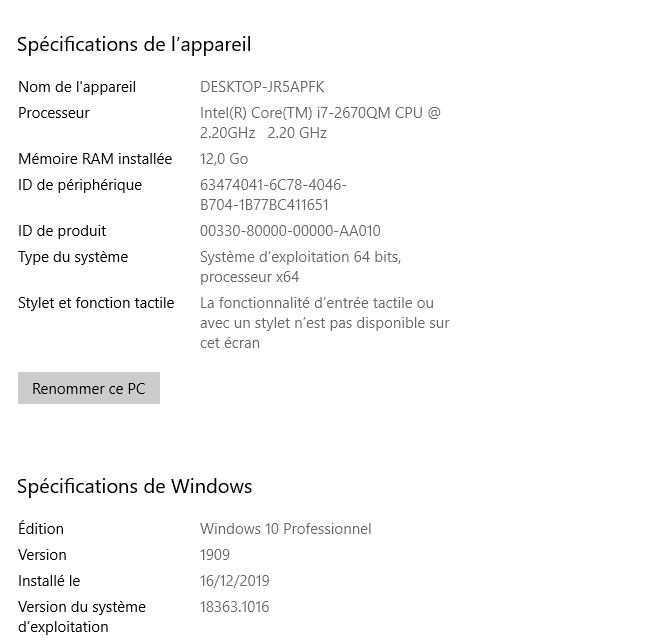Click the device ID starting with 63474041
This screenshot has width=658, height=640.
pos(273,195)
